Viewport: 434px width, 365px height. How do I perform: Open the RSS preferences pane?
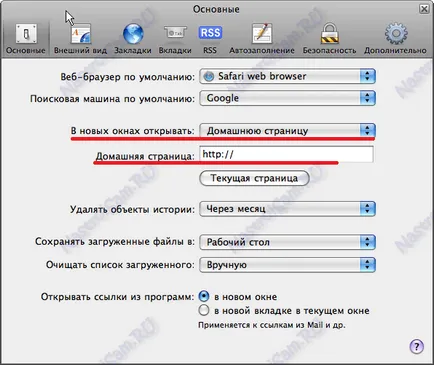click(x=210, y=39)
